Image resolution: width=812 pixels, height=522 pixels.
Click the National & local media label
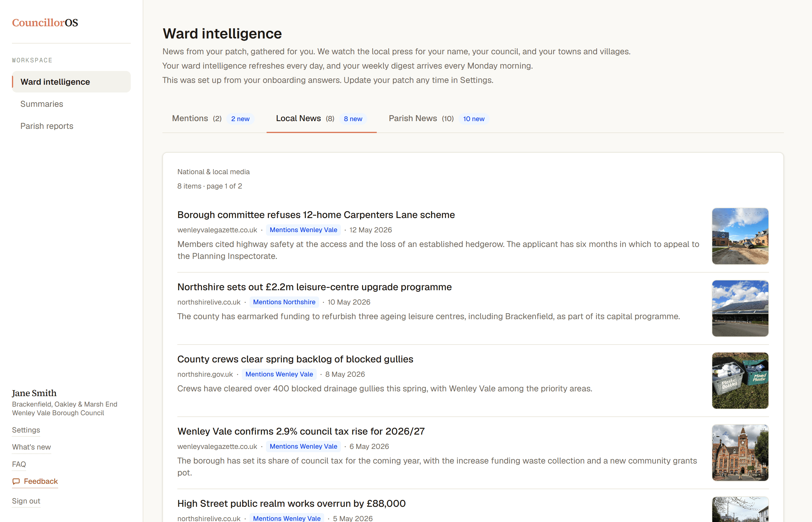pyautogui.click(x=213, y=172)
